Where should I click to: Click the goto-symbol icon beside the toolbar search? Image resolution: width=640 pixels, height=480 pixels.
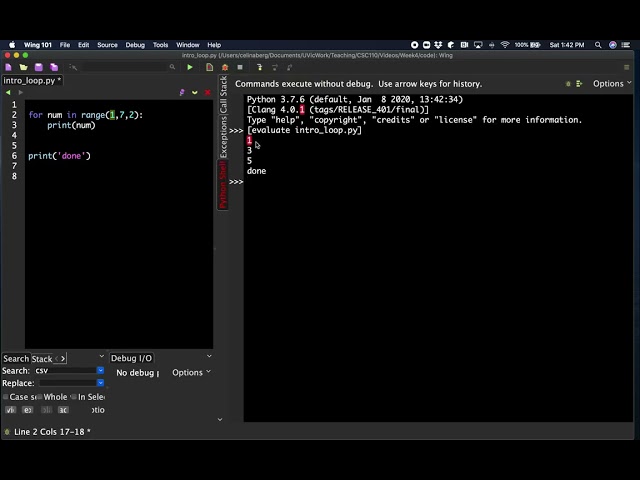(73, 67)
